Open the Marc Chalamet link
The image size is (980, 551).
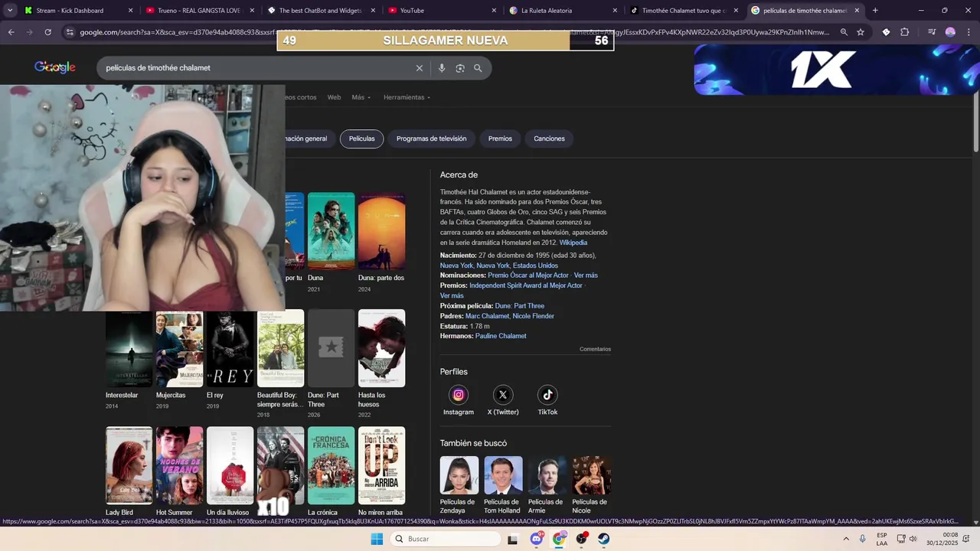click(x=487, y=316)
